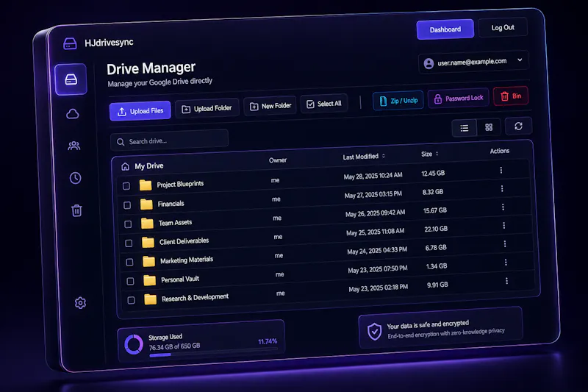
Task: Click the search magnifier icon
Action: pyautogui.click(x=121, y=142)
